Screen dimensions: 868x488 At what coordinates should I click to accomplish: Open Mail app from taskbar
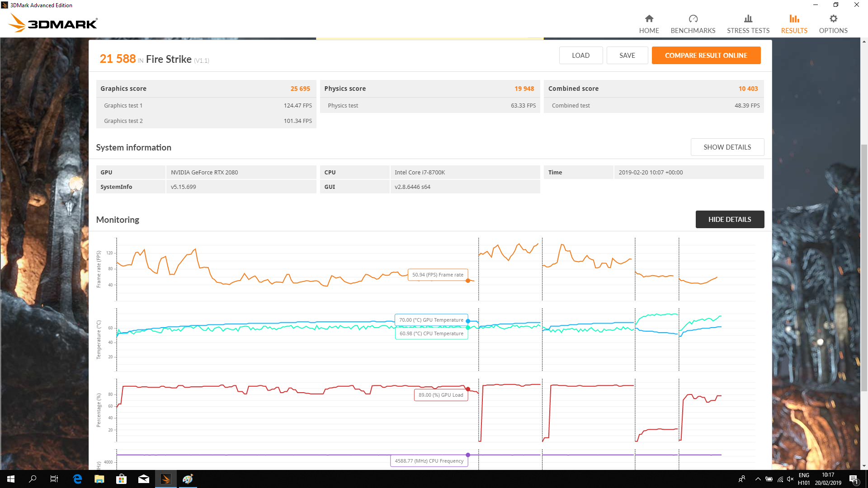tap(144, 479)
